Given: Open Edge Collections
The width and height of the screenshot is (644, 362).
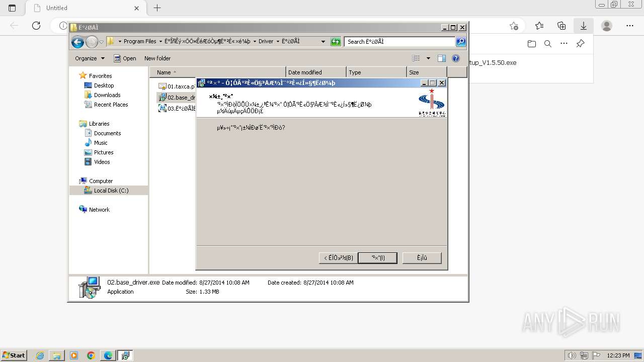Looking at the screenshot, I should tap(561, 26).
